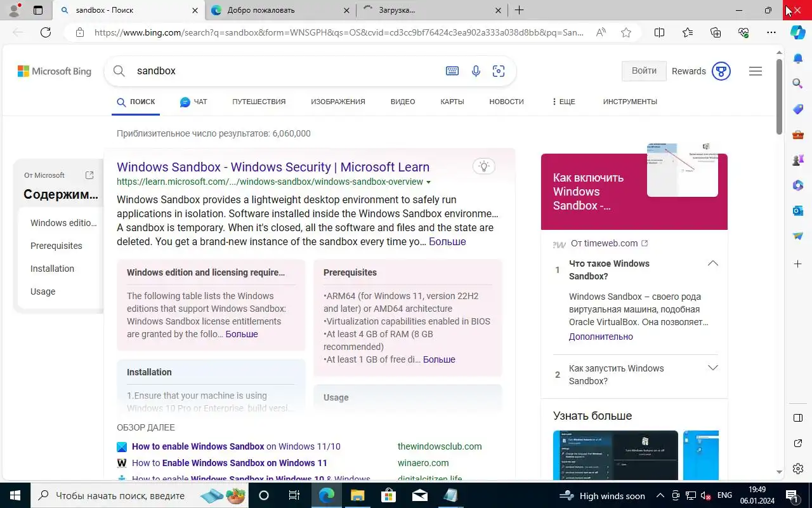Open sidebar search icon

798,83
